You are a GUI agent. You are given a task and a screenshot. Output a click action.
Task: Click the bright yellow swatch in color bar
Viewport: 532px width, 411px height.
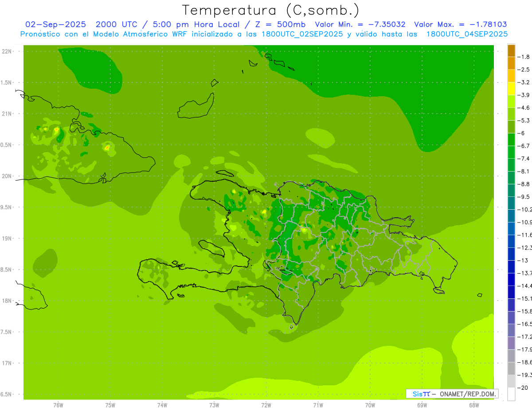point(511,89)
